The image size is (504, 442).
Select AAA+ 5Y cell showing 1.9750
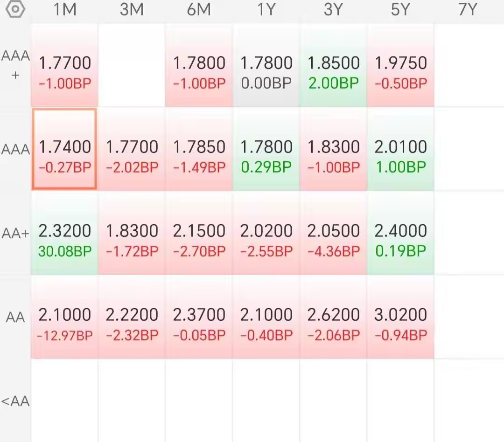pyautogui.click(x=400, y=65)
